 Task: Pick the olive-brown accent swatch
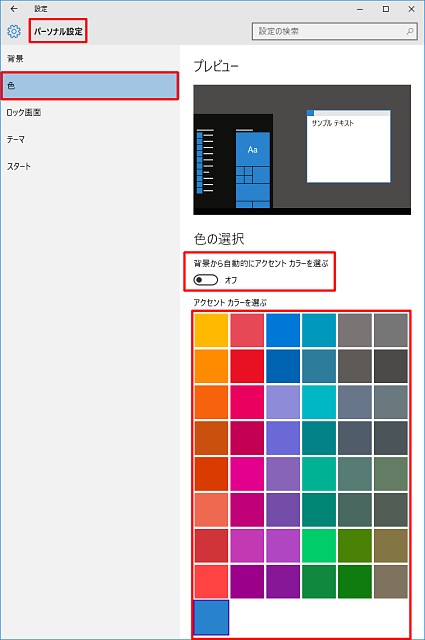[391, 546]
